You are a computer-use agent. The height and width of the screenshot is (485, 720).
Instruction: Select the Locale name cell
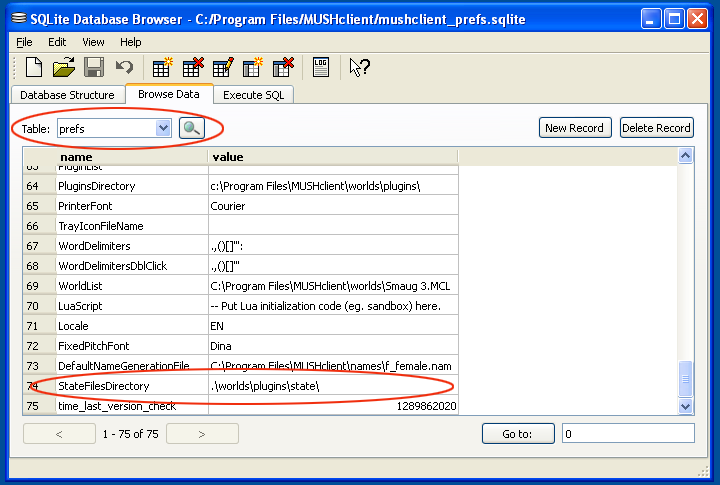point(132,326)
